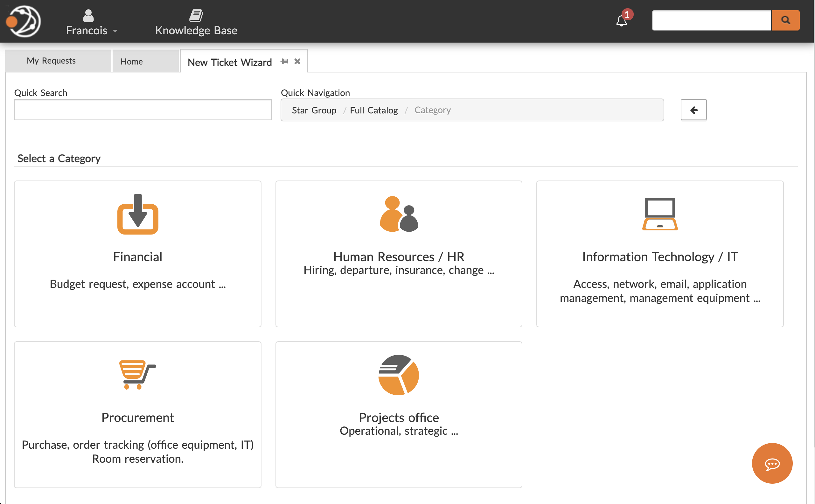Screen dimensions: 815x504
Task: Click the notification bell with one alert
Action: pos(621,21)
